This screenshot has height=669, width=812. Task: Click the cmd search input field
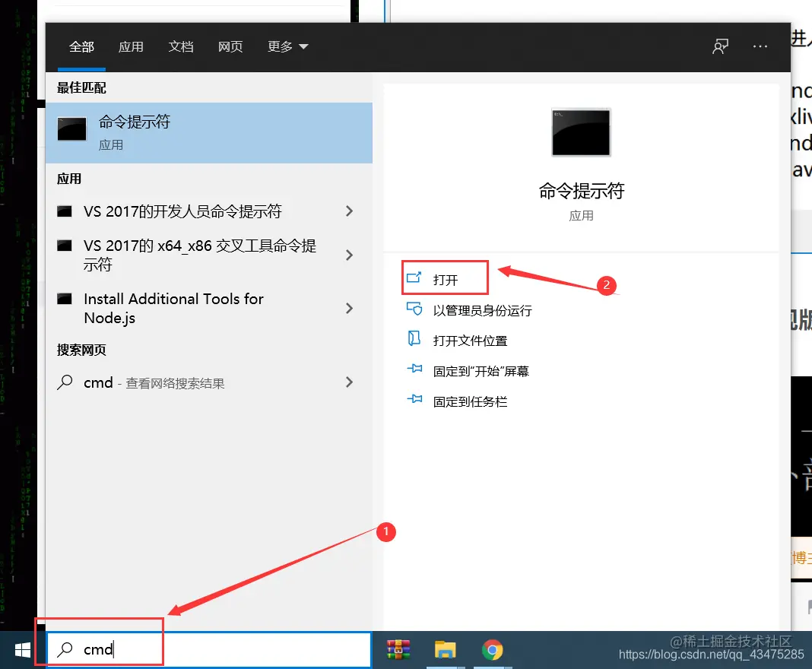[x=209, y=649]
